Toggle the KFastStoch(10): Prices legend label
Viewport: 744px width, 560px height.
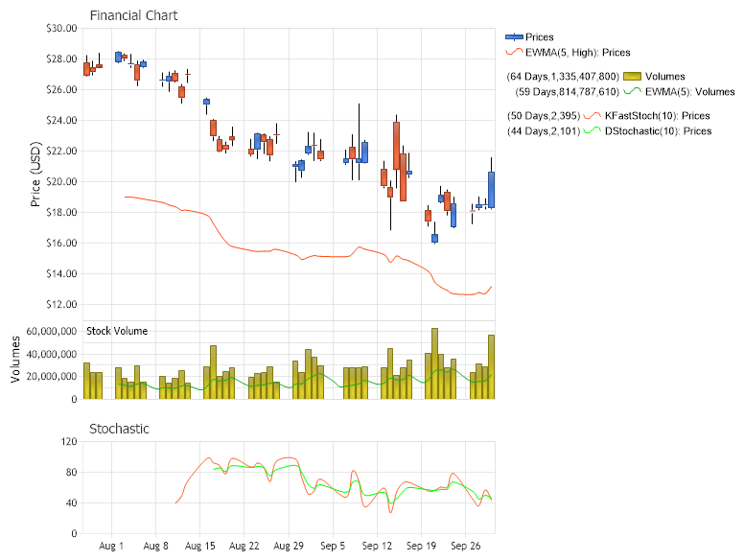pos(658,115)
